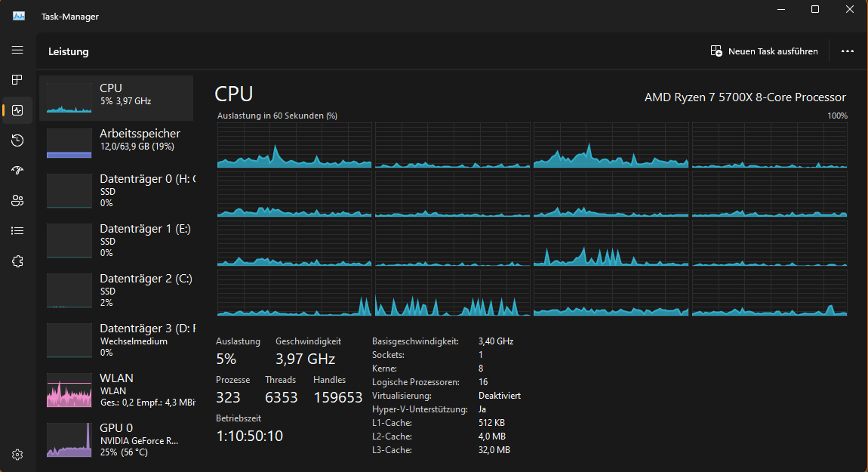
Task: Click the Handles count 159653
Action: (338, 397)
